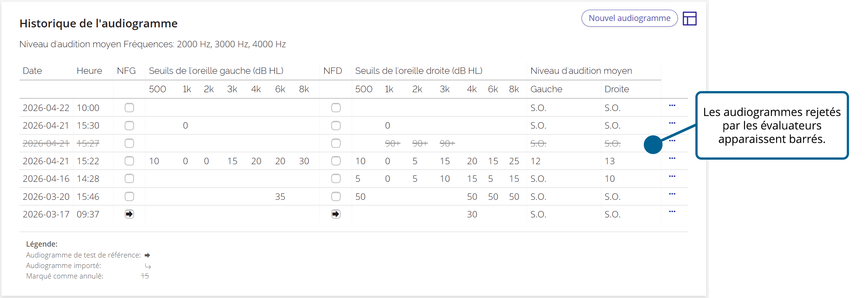Viewport: 868px width, 298px height.
Task: Click the struck-through 90+ under right 1k
Action: (393, 143)
